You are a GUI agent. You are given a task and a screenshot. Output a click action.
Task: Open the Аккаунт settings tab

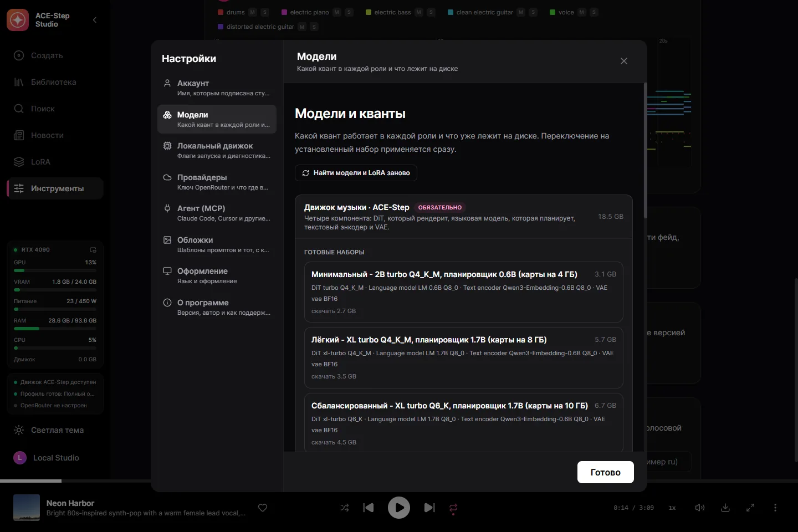click(217, 88)
